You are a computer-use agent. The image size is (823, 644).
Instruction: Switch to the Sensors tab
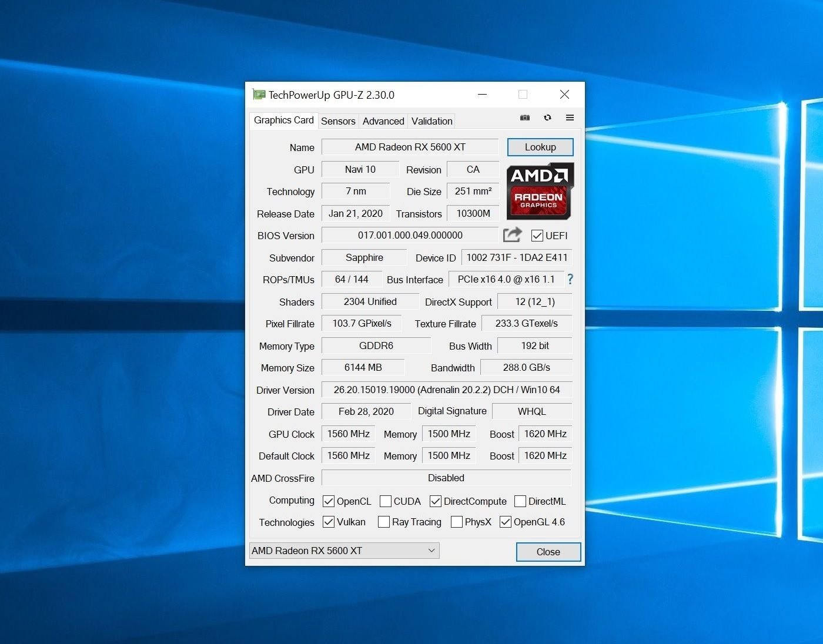coord(338,121)
